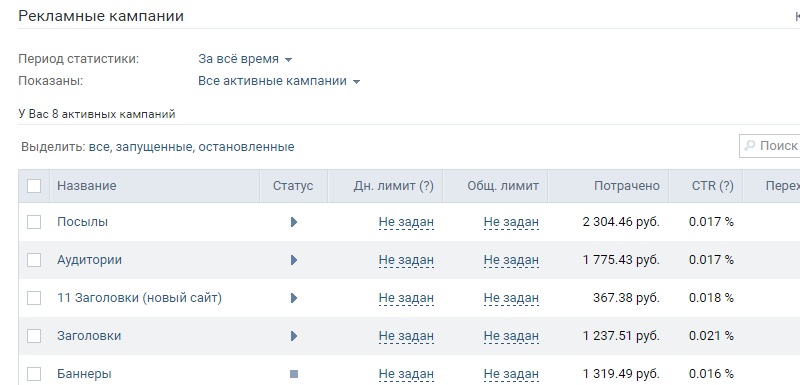
Task: Click spent amount 367.38 руб.
Action: coord(626,298)
